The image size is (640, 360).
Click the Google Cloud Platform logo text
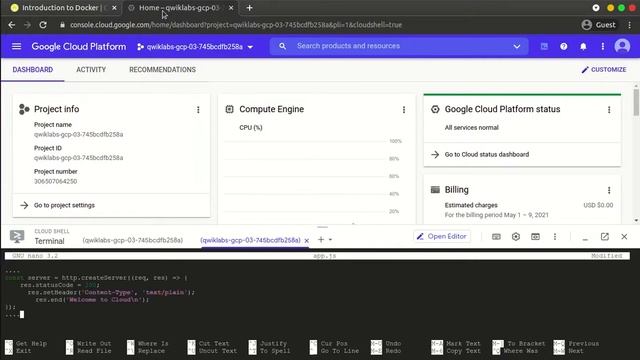(79, 47)
